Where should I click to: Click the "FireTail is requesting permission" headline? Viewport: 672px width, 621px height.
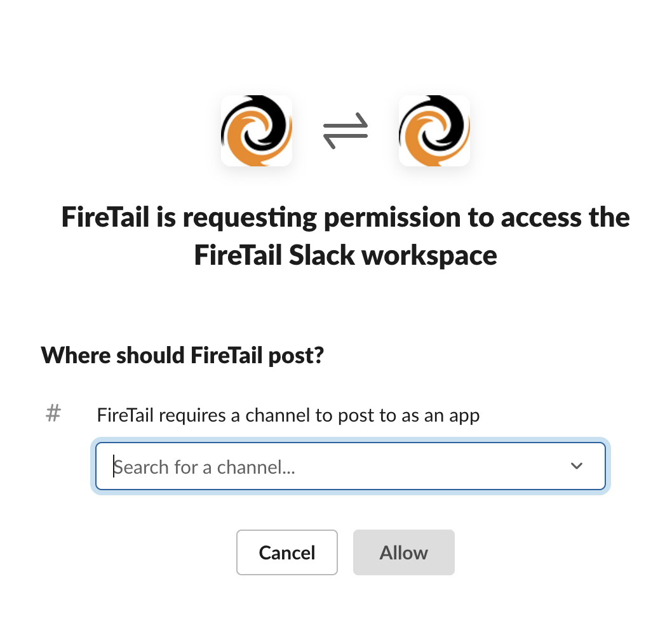[346, 218]
